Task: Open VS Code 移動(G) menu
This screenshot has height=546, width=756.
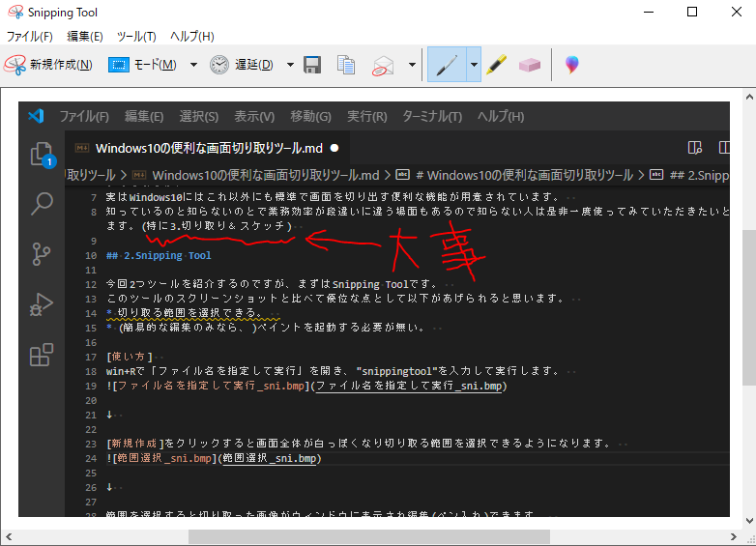Action: pos(310,117)
